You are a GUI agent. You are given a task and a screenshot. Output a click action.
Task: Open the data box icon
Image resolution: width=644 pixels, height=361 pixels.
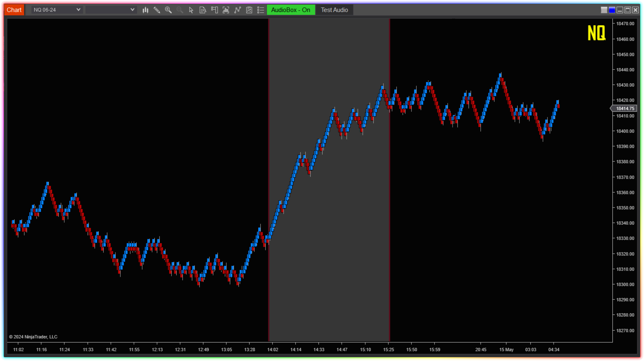coord(203,10)
